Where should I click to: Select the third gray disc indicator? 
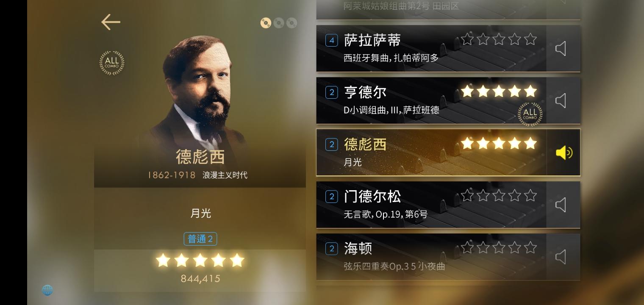point(291,23)
